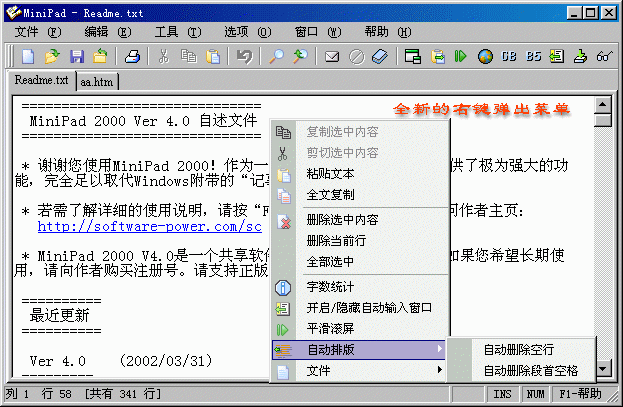The image size is (623, 407).
Task: Click the folder with up-arrow toolbar icon
Action: [x=100, y=56]
